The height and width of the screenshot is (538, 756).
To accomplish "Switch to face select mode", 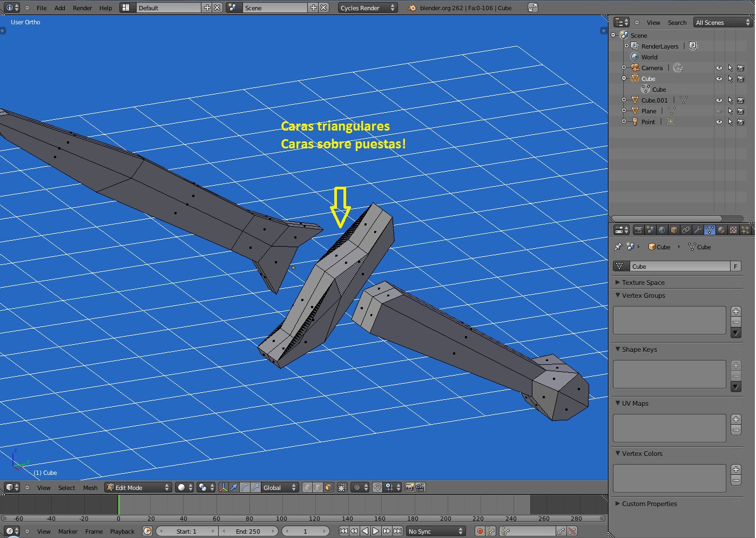I will (328, 487).
